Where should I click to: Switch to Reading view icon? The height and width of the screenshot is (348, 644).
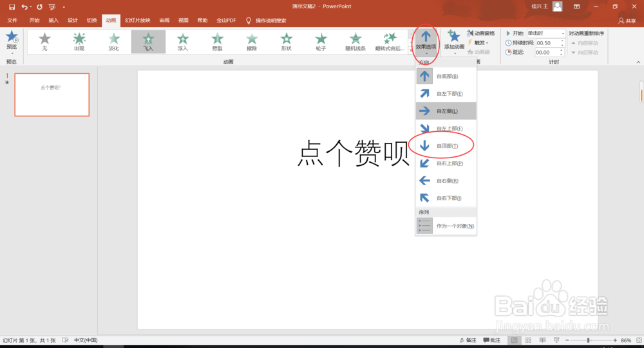click(542, 340)
